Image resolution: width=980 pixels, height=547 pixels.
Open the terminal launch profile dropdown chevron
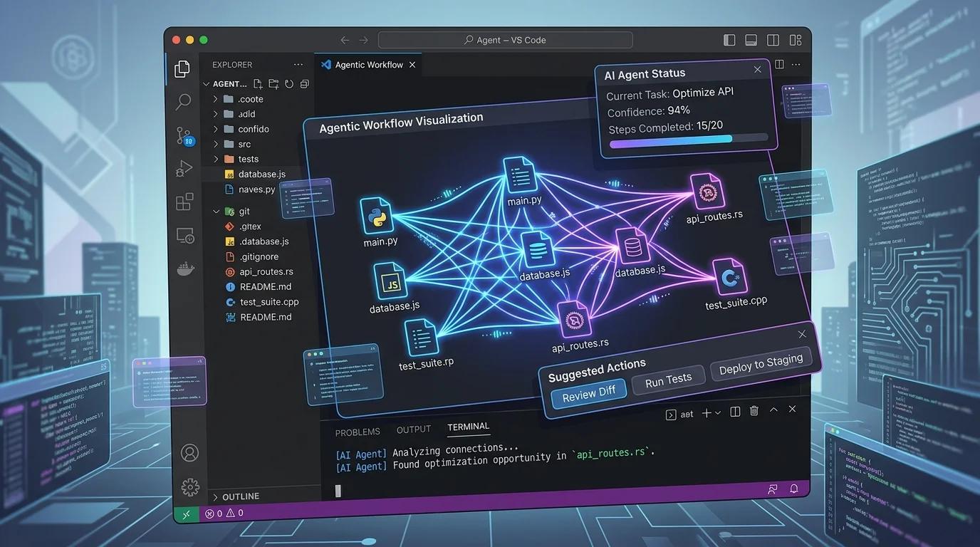click(x=718, y=413)
